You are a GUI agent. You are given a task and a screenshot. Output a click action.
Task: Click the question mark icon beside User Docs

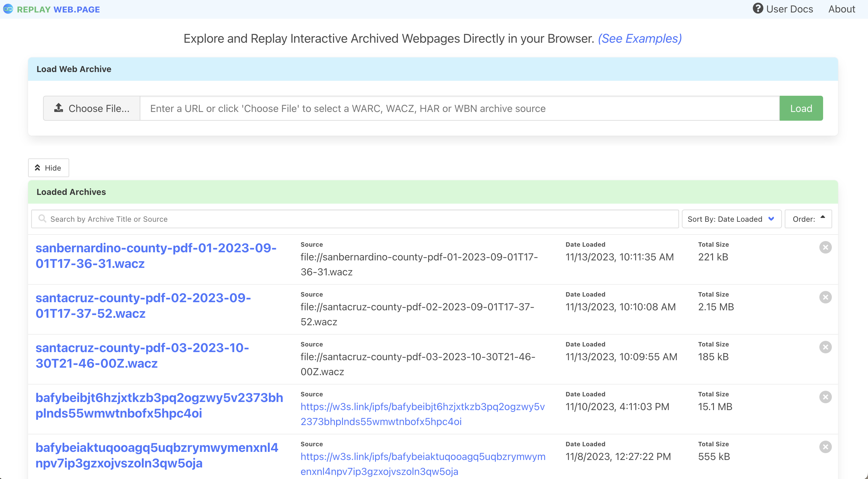click(x=759, y=9)
